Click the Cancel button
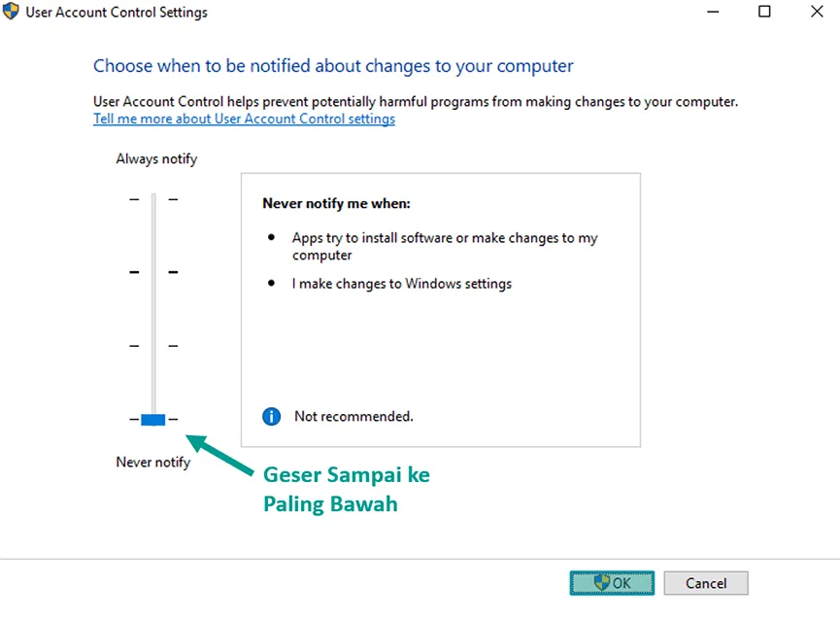The width and height of the screenshot is (840, 620). 706,583
